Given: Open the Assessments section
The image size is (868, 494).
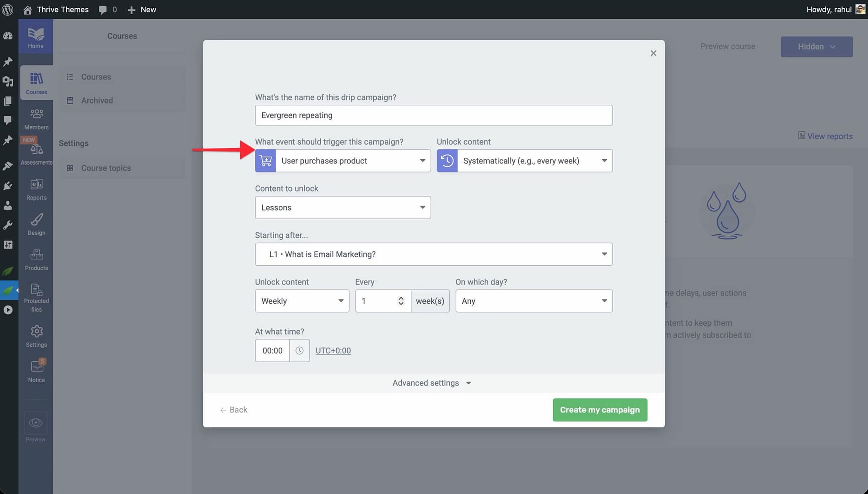Looking at the screenshot, I should pos(36,154).
